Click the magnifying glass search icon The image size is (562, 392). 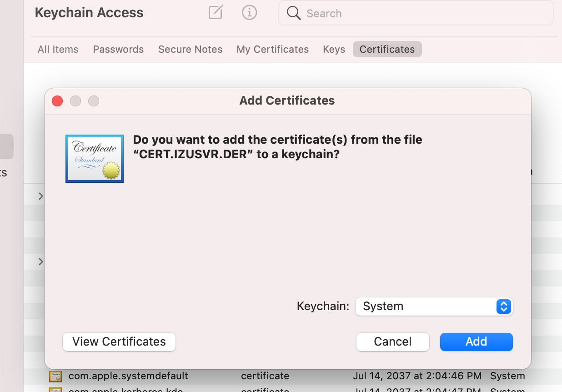[x=294, y=13]
